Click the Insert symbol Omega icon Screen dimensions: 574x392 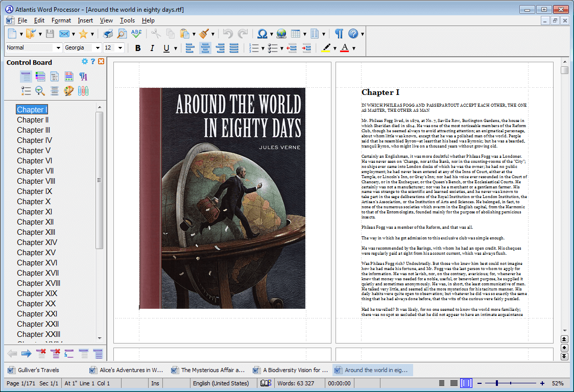pos(262,34)
